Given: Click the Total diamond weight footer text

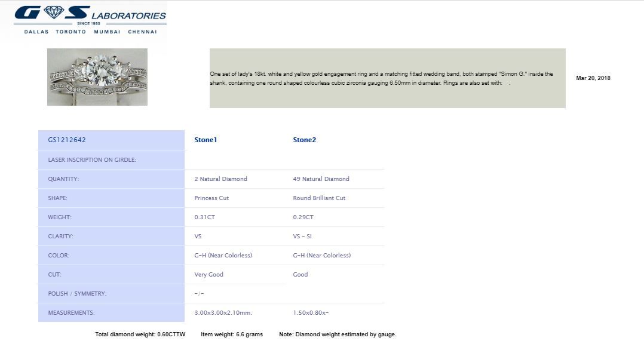Looking at the screenshot, I should (140, 334).
